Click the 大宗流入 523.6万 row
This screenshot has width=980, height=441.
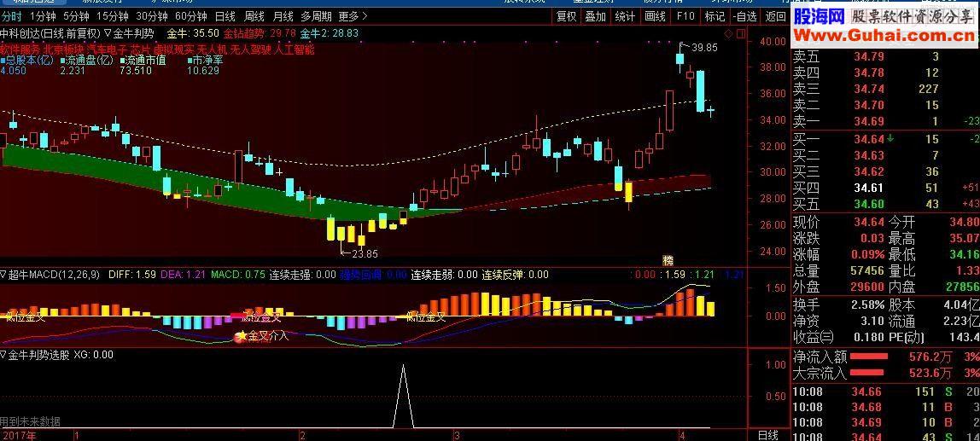pyautogui.click(x=885, y=374)
